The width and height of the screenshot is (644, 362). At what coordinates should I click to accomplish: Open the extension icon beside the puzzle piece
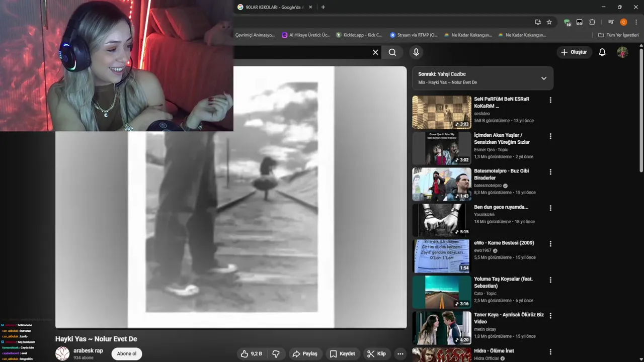pyautogui.click(x=580, y=22)
